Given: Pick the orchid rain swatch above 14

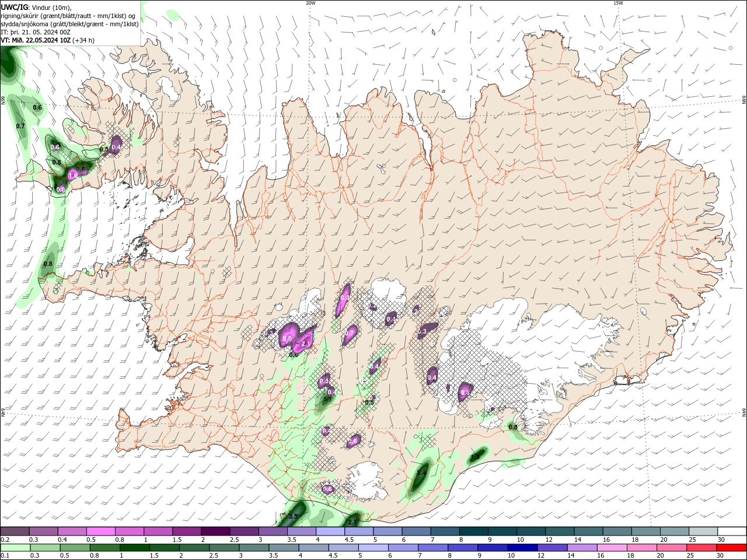Looking at the screenshot, I should [x=582, y=548].
